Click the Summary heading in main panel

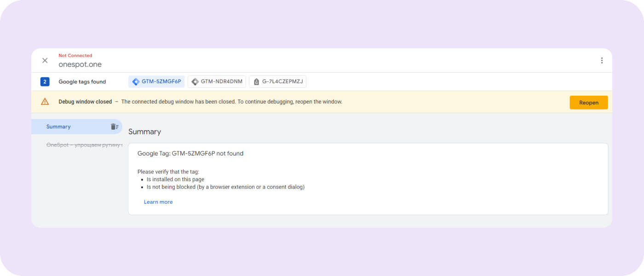pos(144,132)
